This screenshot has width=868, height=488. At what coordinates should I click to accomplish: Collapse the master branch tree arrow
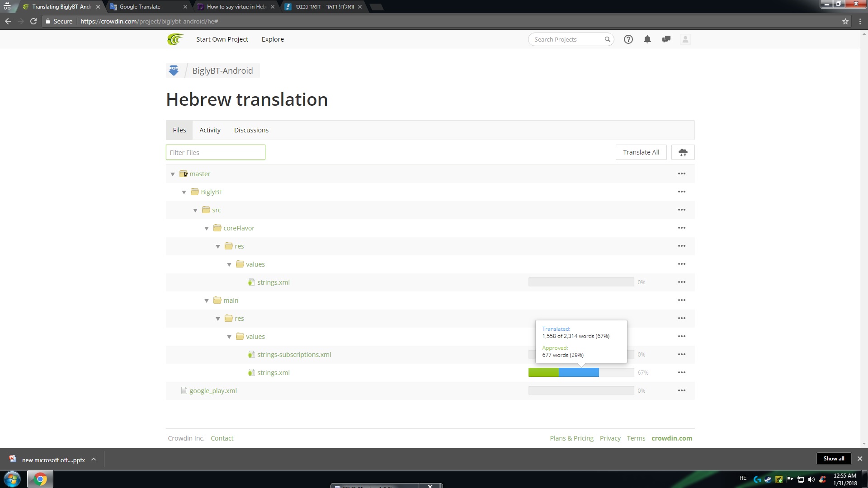[x=173, y=174]
